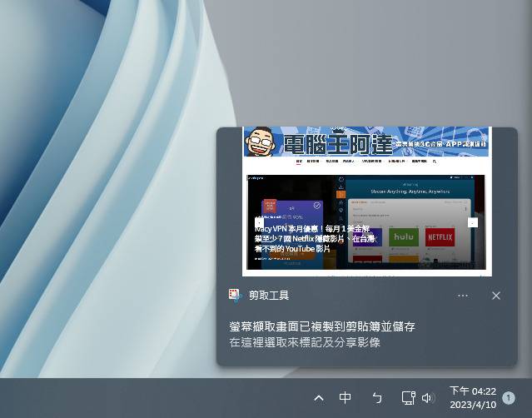Click the hulu logo in the preview
532x418 pixels.
click(x=402, y=236)
